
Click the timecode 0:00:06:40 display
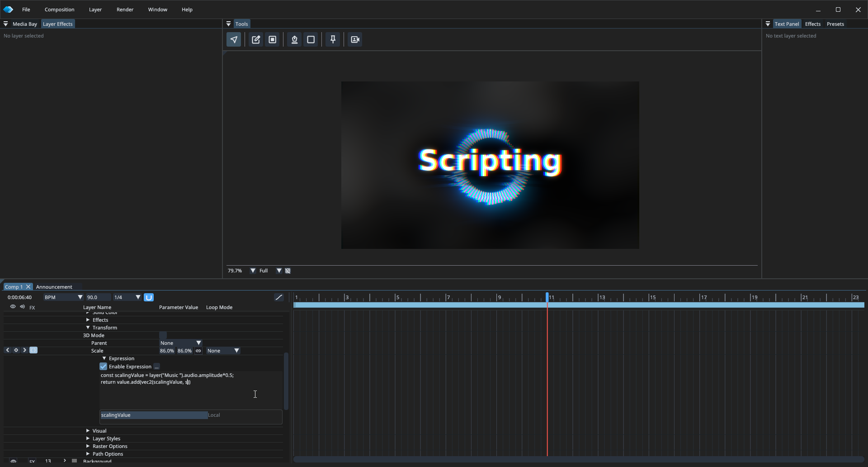(19, 297)
